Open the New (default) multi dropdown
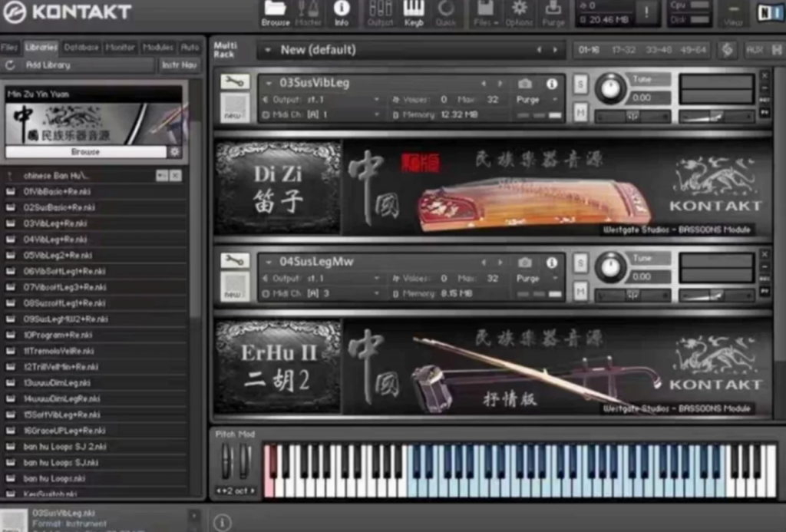 coord(268,50)
